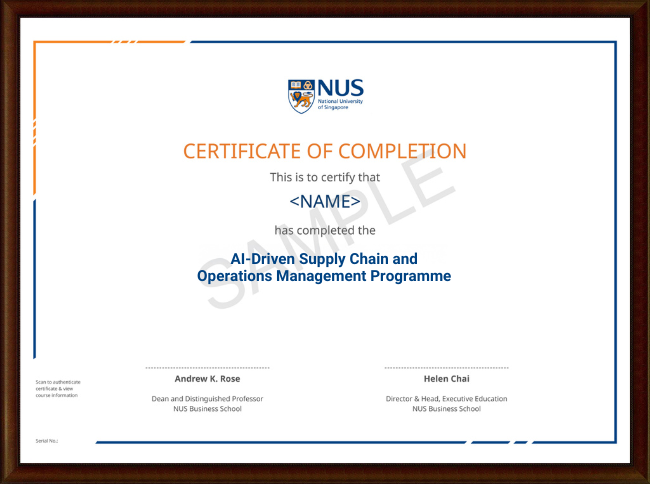
Task: Click the 'has completed the' line
Action: coord(325,230)
